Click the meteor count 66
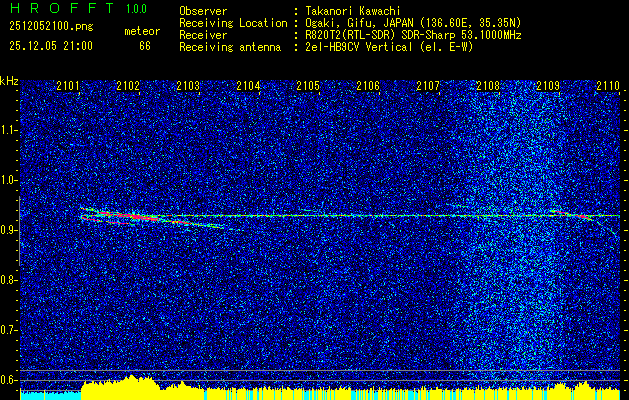 [145, 46]
